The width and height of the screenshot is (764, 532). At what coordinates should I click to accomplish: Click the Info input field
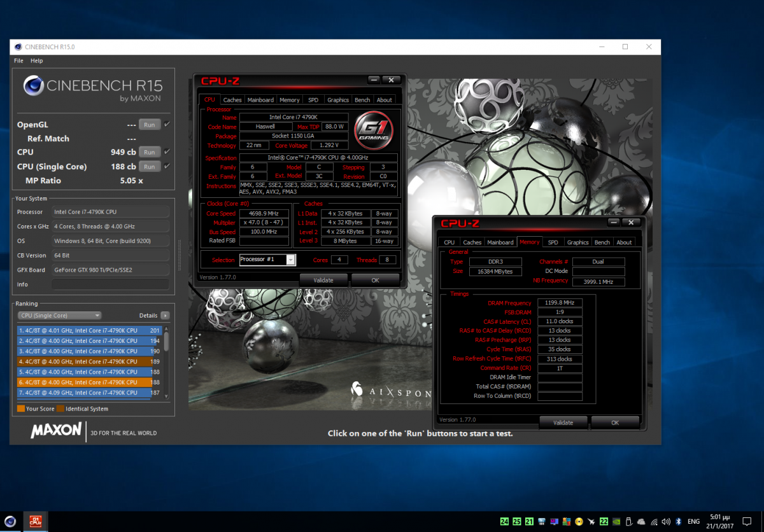111,284
